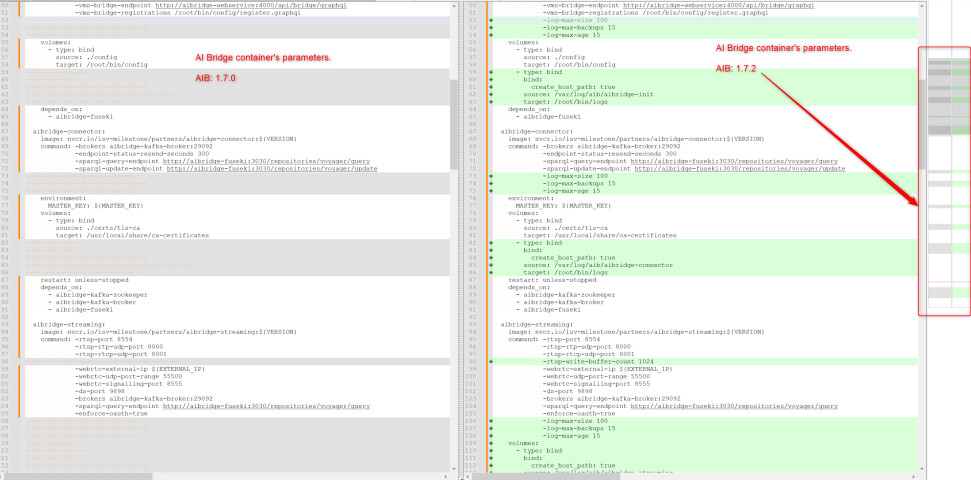Click the plus marker at line 73

point(490,176)
